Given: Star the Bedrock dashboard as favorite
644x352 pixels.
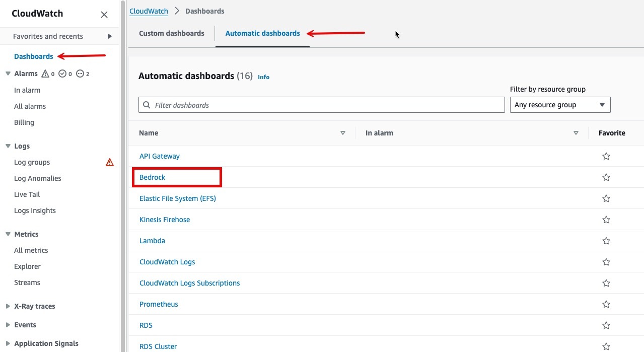Looking at the screenshot, I should (x=606, y=177).
